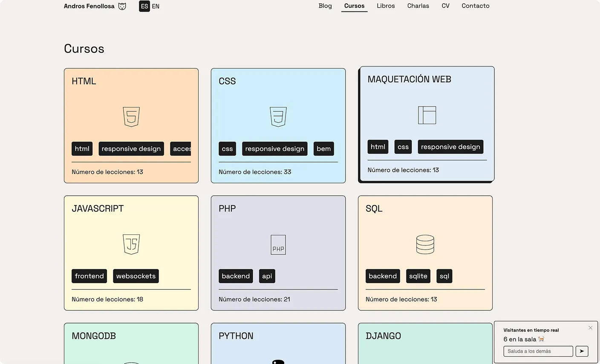The height and width of the screenshot is (364, 600).
Task: Click 'Número de lecciones: 18' text
Action: tap(107, 299)
